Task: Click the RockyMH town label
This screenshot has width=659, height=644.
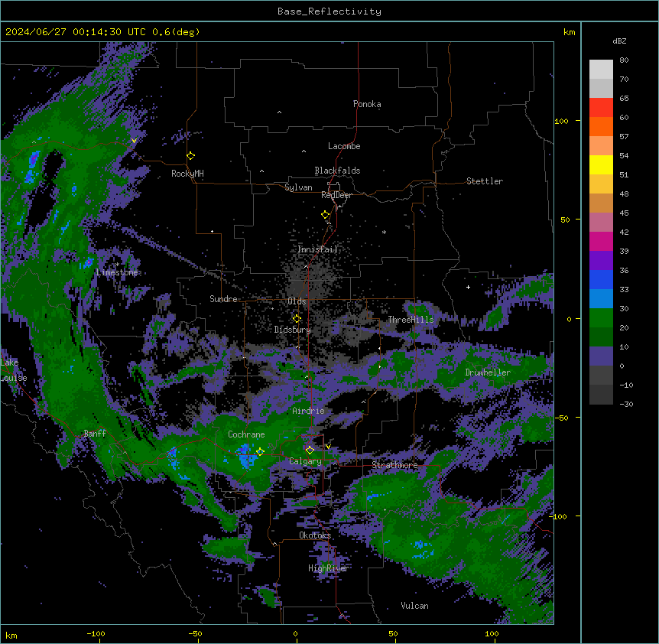Action: [187, 173]
